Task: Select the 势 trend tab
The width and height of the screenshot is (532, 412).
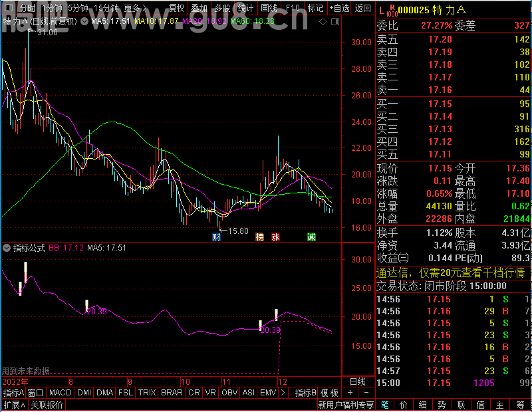Action: [442, 405]
